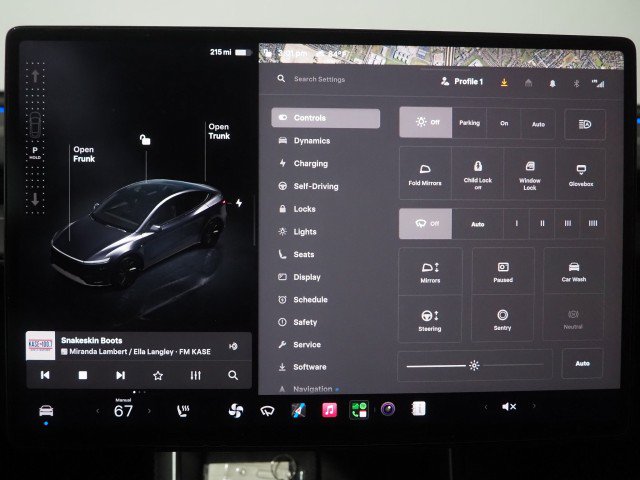The width and height of the screenshot is (640, 480).
Task: Tap the software download arrow icon
Action: tap(504, 82)
